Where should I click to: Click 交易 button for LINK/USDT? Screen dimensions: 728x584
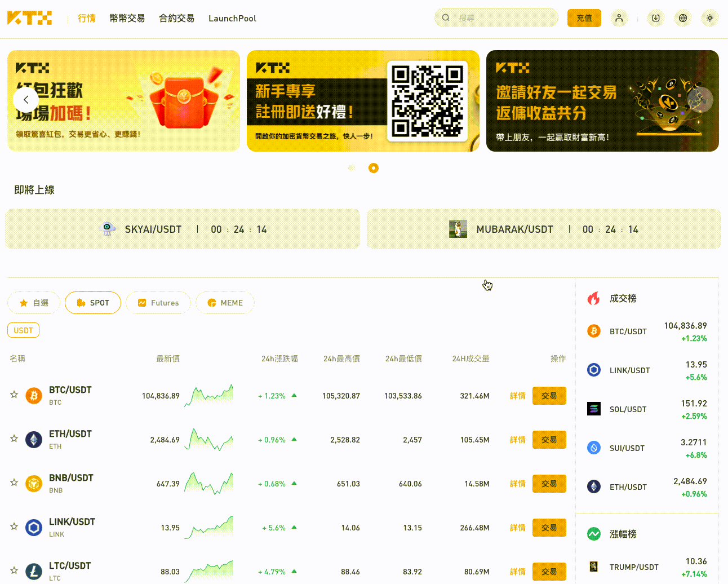click(549, 528)
